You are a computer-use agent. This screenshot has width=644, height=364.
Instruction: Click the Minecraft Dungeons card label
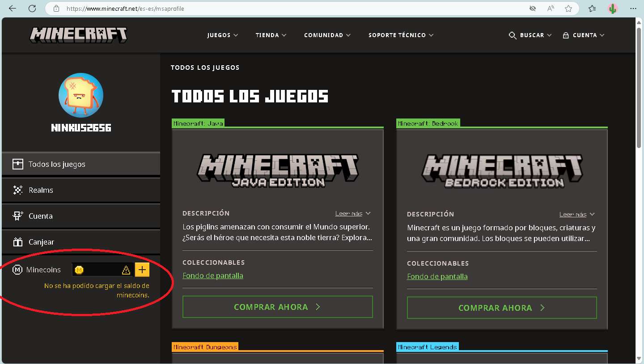[205, 347]
